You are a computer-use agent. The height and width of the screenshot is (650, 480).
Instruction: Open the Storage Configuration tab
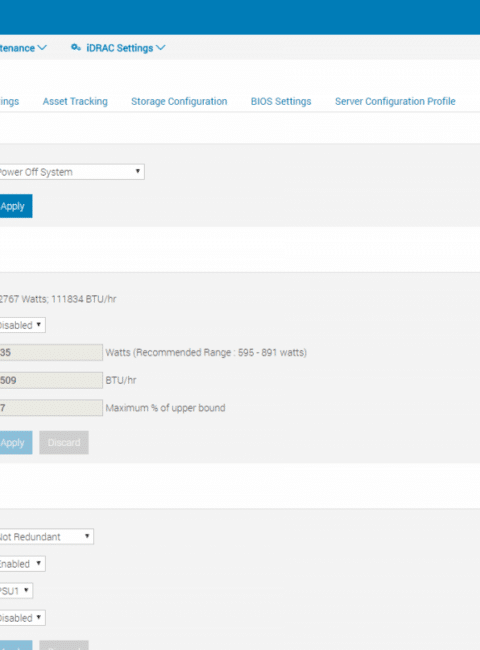(x=179, y=101)
